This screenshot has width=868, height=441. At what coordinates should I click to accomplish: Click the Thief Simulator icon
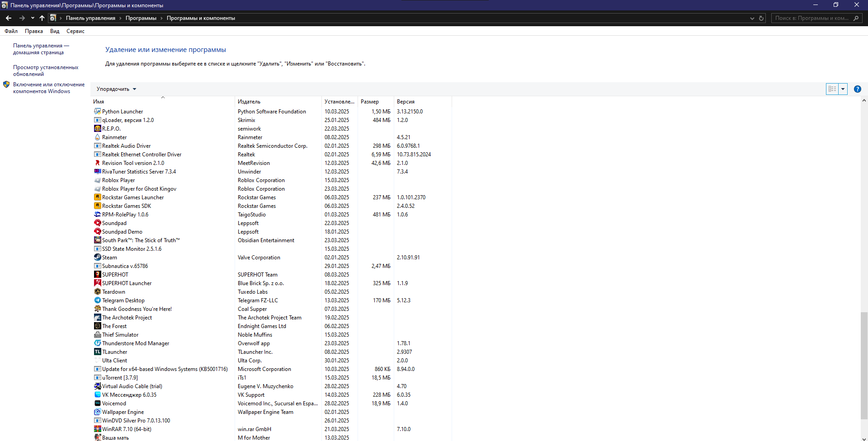(97, 335)
